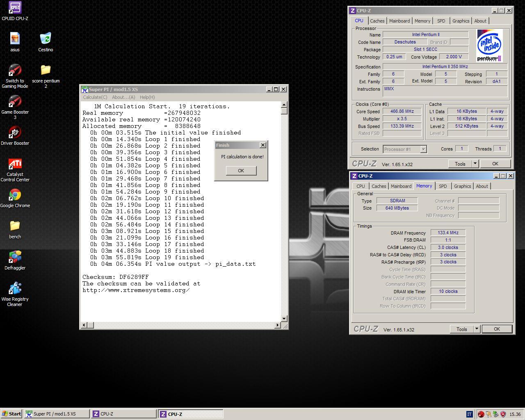Click Tools button in lower CPU-Z window
The image size is (525, 420).
pos(462,329)
